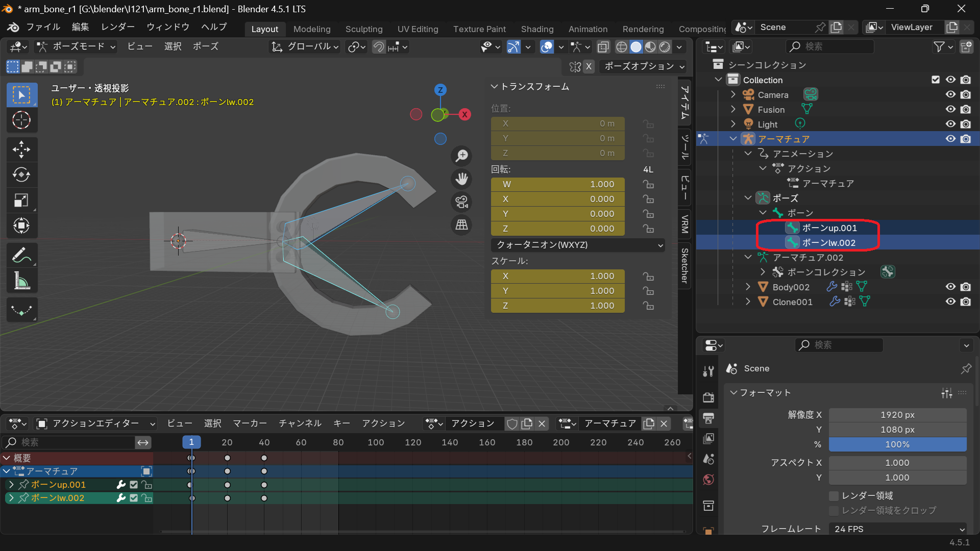
Task: Hide the Camera object with eye icon
Action: coord(950,95)
